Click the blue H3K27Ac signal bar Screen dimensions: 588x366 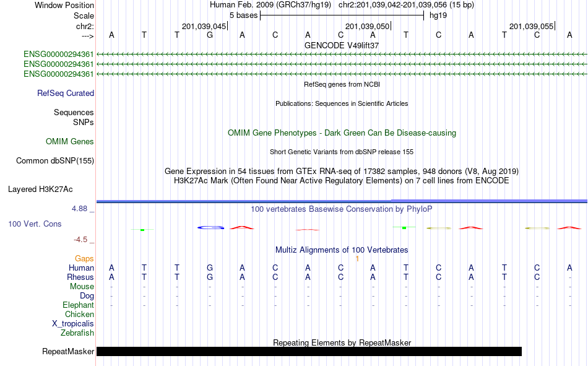tap(342, 201)
